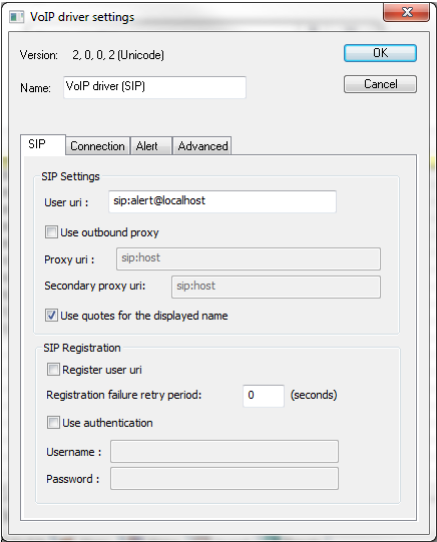Uncheck Use quotes for the displayed name
The height and width of the screenshot is (542, 437).
point(51,315)
